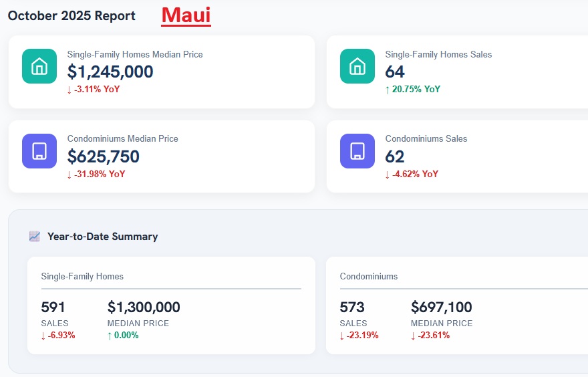The image size is (588, 377).
Task: Click the Year-to-Date Summary title
Action: pyautogui.click(x=102, y=236)
